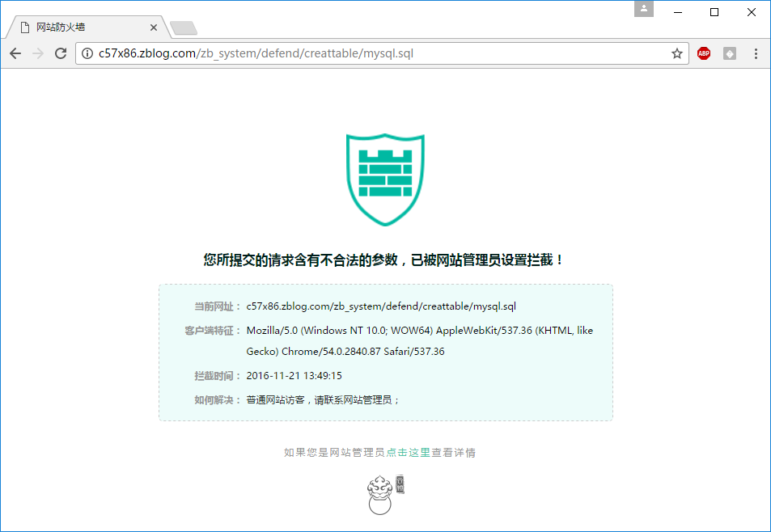The width and height of the screenshot is (771, 532).
Task: Bookmark this page with the star
Action: [677, 53]
